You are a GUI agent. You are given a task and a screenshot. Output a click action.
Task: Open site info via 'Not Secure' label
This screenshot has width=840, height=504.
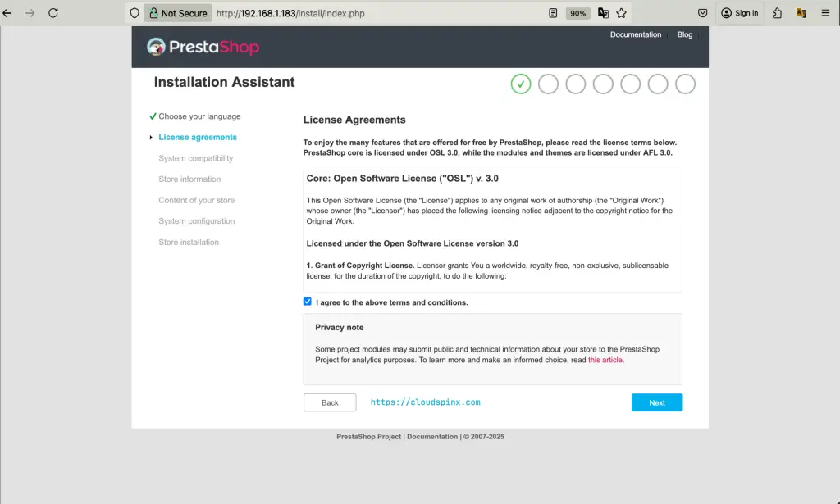tap(177, 12)
